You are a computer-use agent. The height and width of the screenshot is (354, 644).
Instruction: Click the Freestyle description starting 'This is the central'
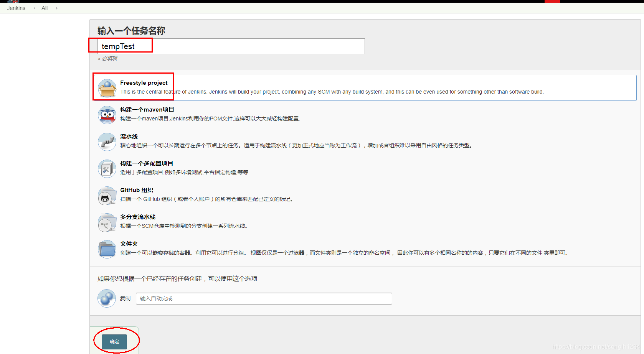click(332, 92)
